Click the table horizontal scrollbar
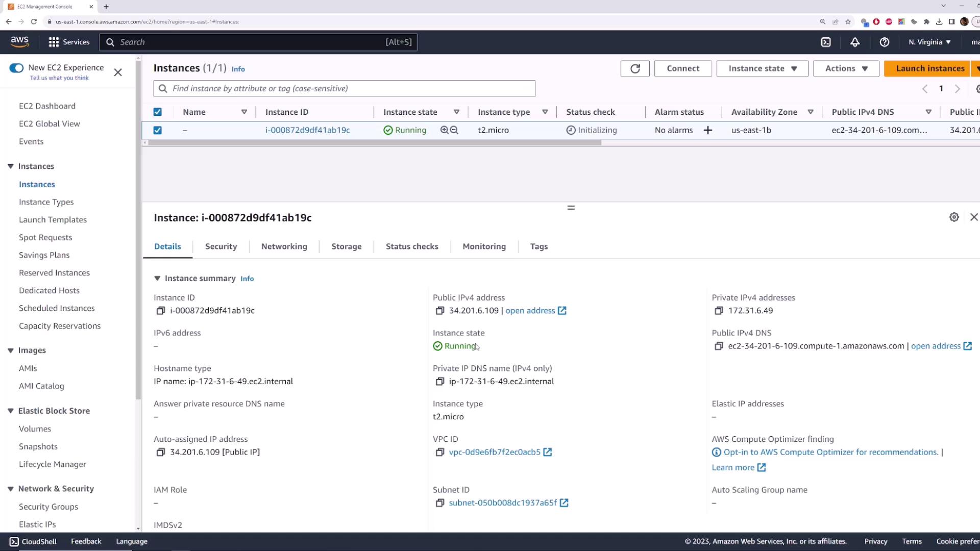Image resolution: width=980 pixels, height=551 pixels. coord(374,143)
